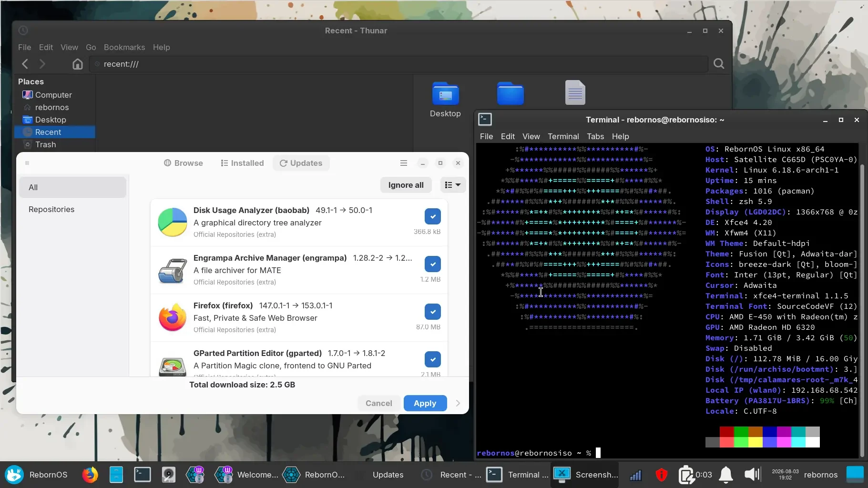
Task: Switch to Screensh... taskbar window
Action: (x=585, y=475)
